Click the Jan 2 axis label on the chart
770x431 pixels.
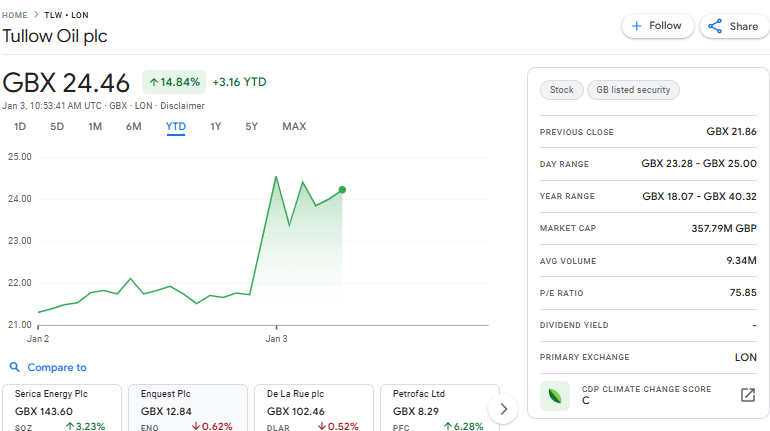[38, 339]
